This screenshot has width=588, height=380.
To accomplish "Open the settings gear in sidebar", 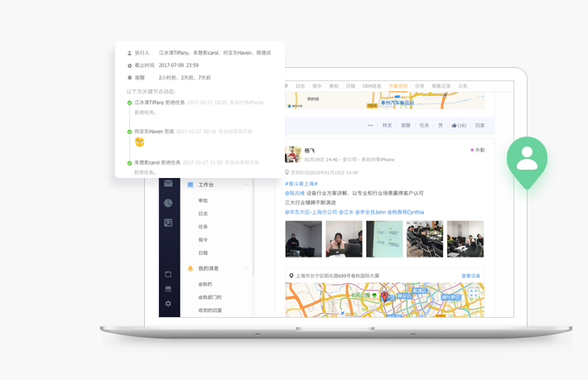I will tap(168, 304).
